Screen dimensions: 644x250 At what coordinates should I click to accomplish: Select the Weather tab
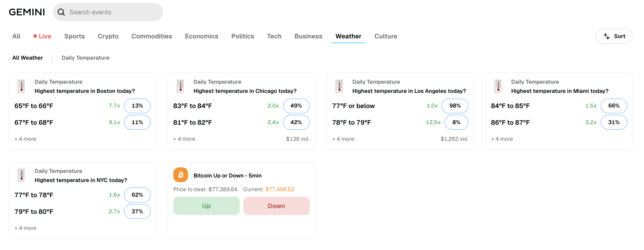pyautogui.click(x=348, y=36)
